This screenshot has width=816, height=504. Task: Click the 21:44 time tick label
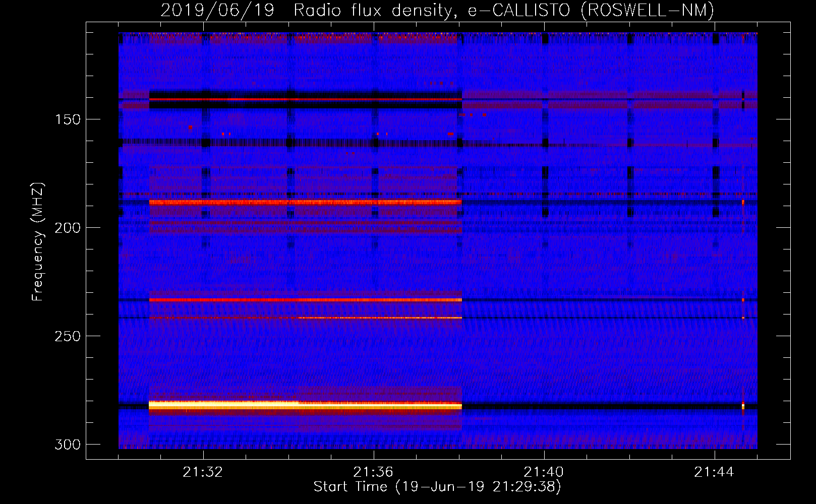point(715,472)
